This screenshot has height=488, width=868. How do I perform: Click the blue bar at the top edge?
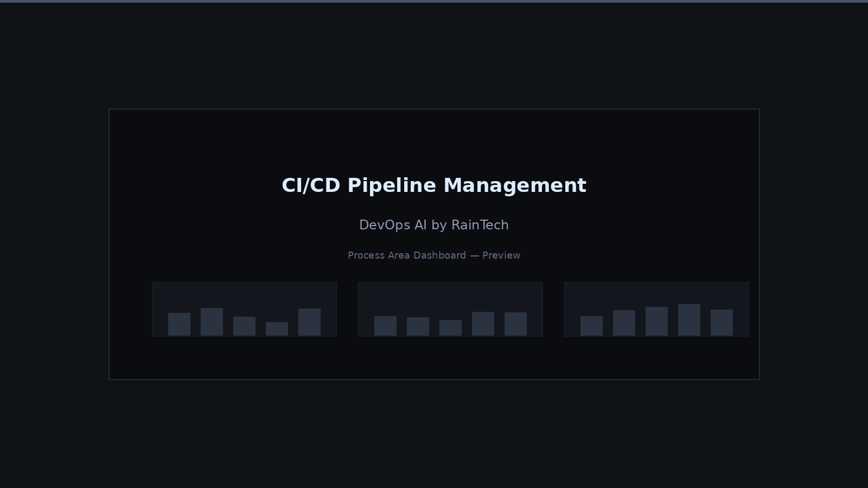coord(434,1)
